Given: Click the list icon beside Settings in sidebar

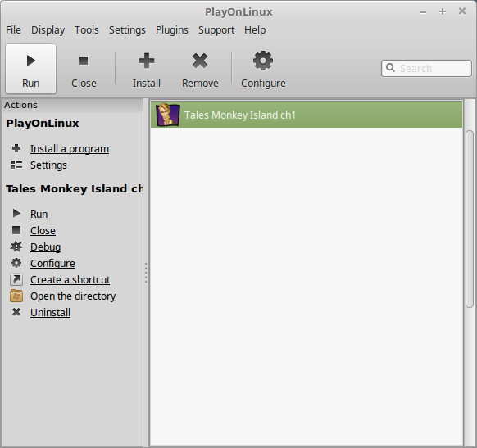Looking at the screenshot, I should [x=16, y=165].
